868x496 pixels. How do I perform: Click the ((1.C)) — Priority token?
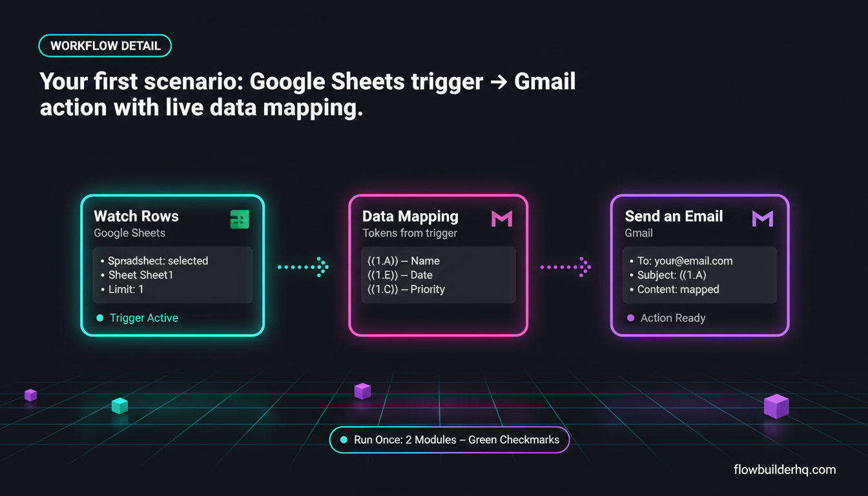click(x=406, y=289)
